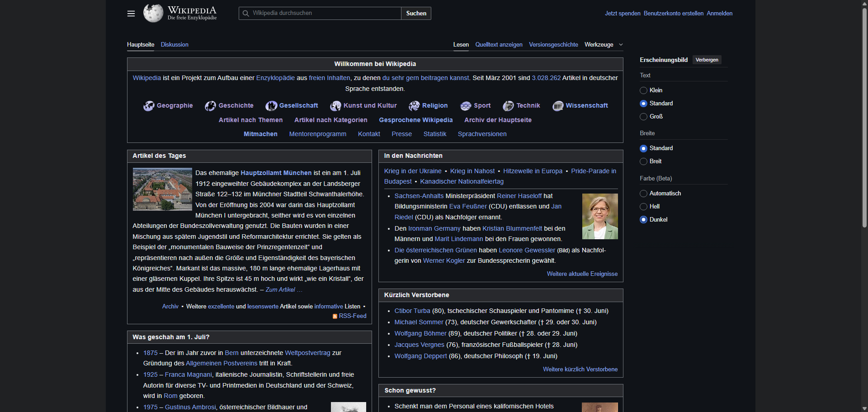Open the Hauptzollamt München article link
Image resolution: width=868 pixels, height=412 pixels.
(x=276, y=173)
